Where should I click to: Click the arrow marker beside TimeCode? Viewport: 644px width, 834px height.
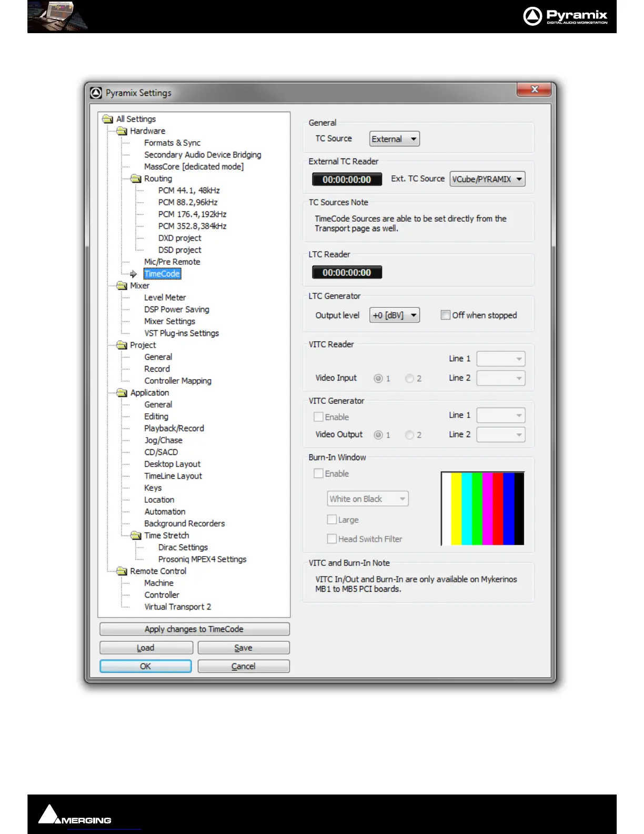[x=134, y=274]
